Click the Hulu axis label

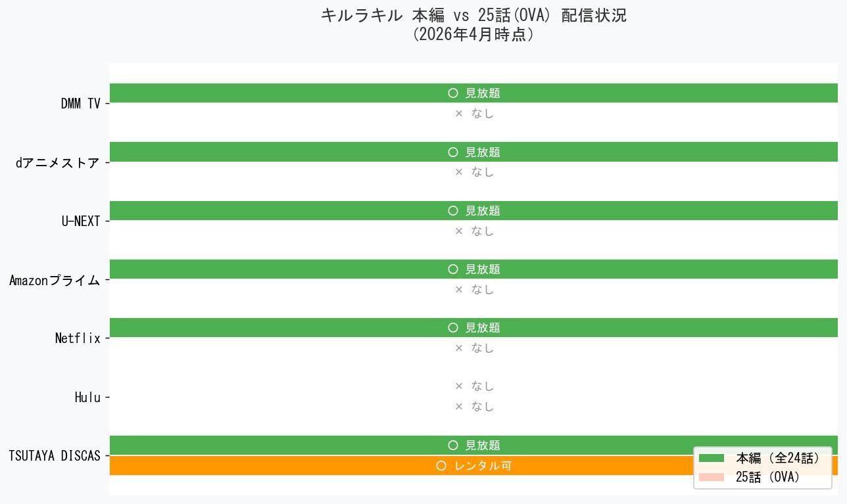[87, 398]
